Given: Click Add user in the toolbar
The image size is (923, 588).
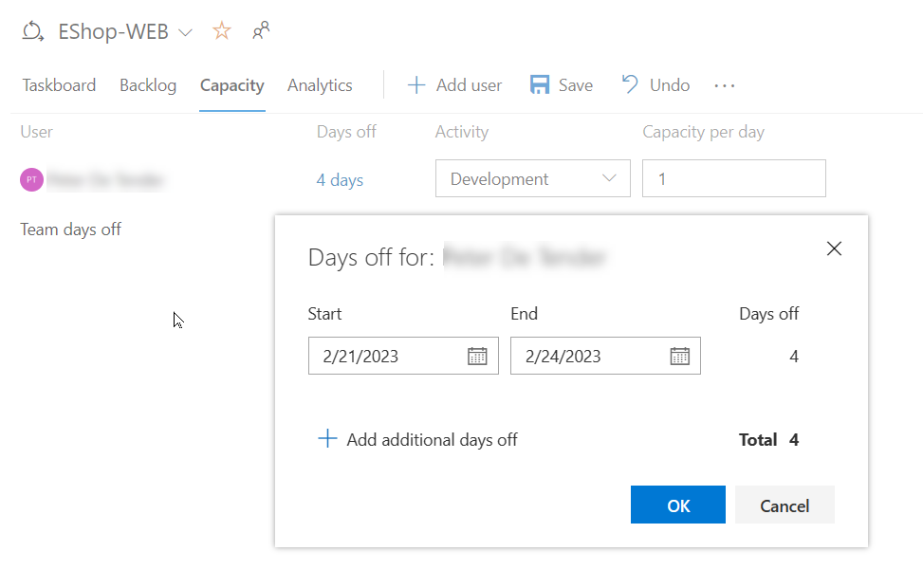Looking at the screenshot, I should 454,85.
